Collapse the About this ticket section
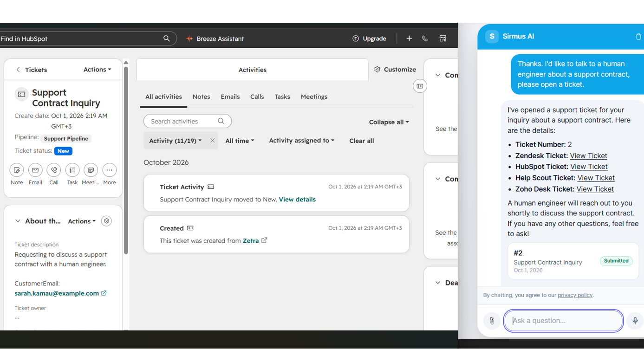The height and width of the screenshot is (362, 644). point(18,221)
